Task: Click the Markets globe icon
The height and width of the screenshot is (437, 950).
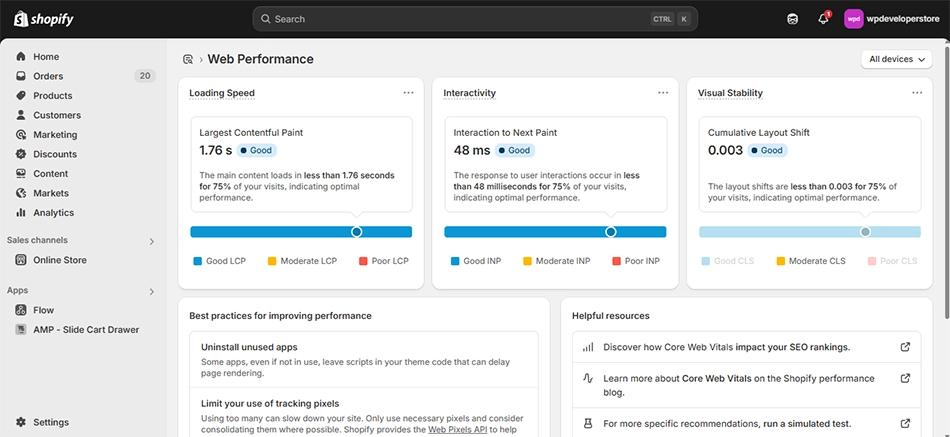Action: pos(21,193)
